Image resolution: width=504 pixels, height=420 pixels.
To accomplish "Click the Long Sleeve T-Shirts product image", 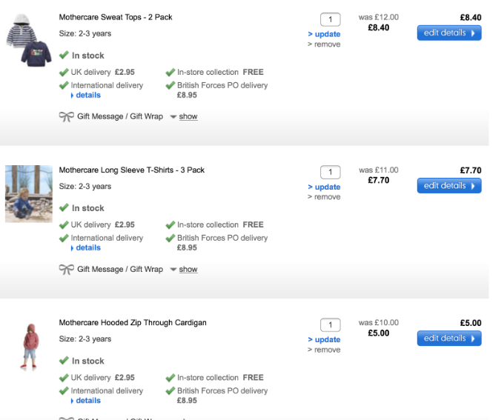I will pos(28,193).
